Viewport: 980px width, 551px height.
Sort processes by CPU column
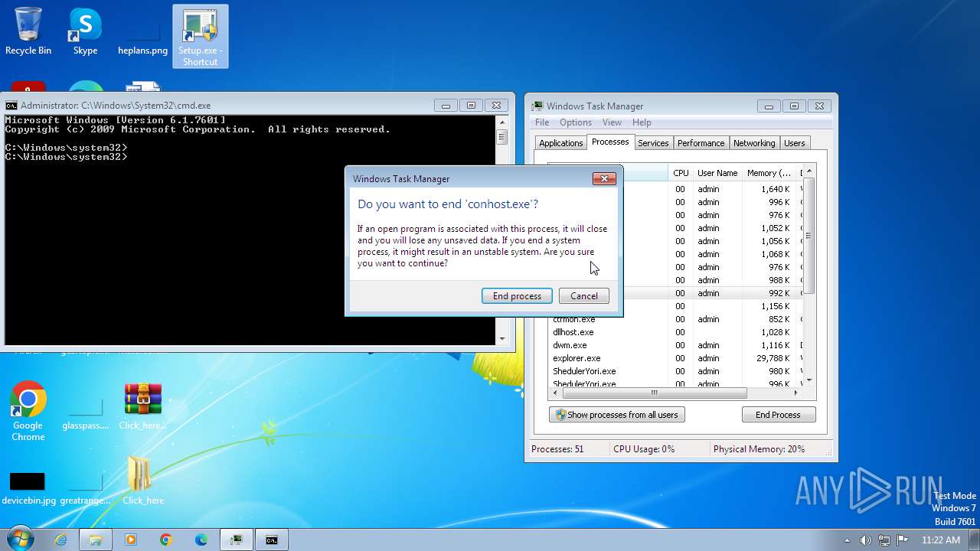(x=681, y=173)
